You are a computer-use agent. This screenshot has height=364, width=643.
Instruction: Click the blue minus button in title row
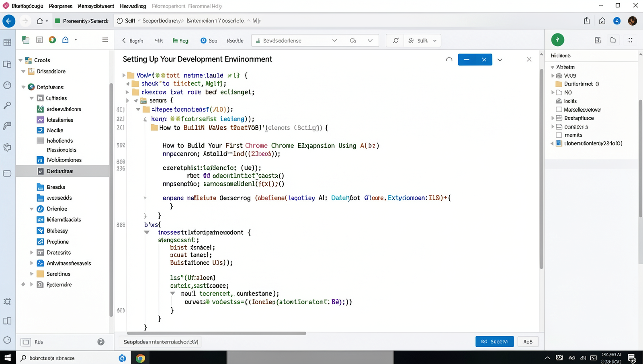467,59
